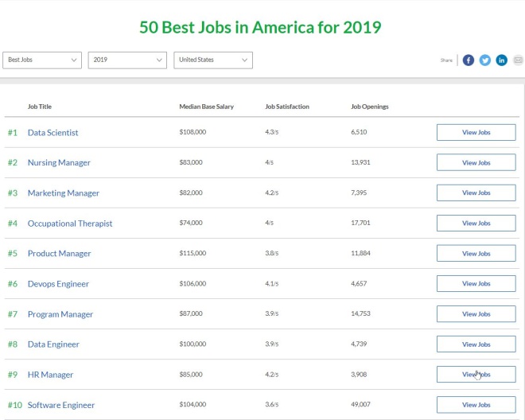This screenshot has height=420, width=525.
Task: Share the list via email icon
Action: 518,60
